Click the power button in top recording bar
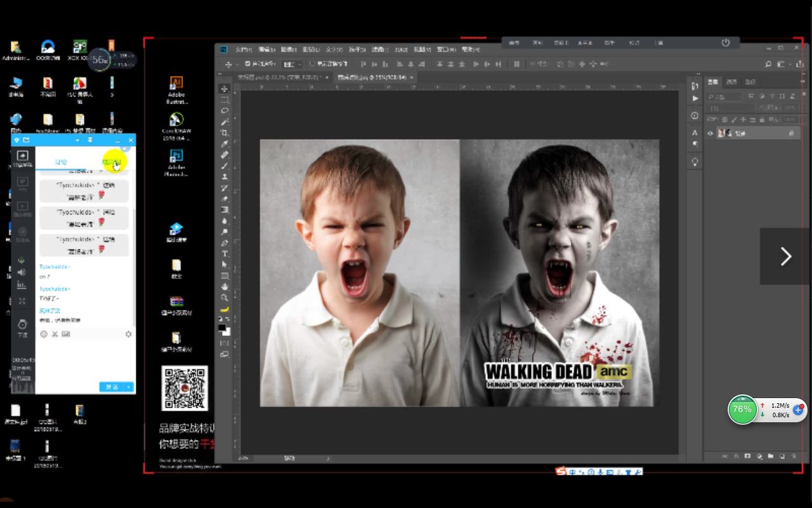 tap(726, 43)
